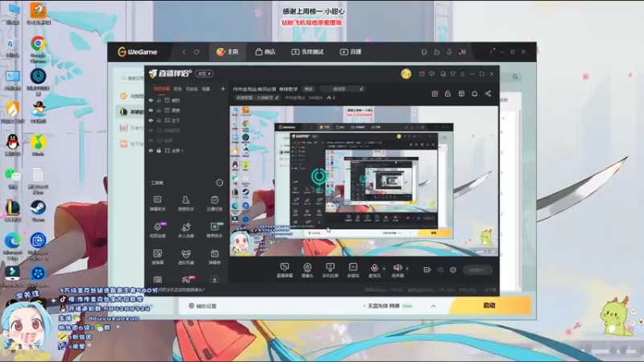Mute the 扬声器 speaker
644x362 pixels.
click(x=398, y=270)
